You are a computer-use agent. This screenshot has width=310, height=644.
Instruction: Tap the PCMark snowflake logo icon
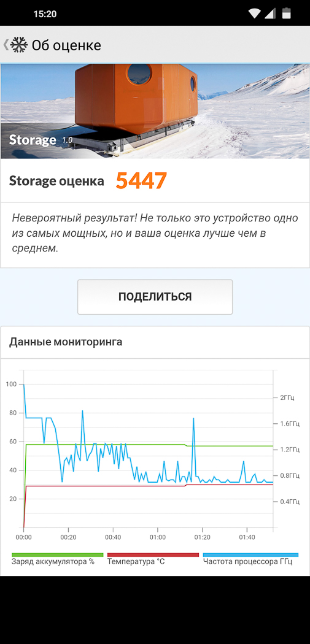19,45
